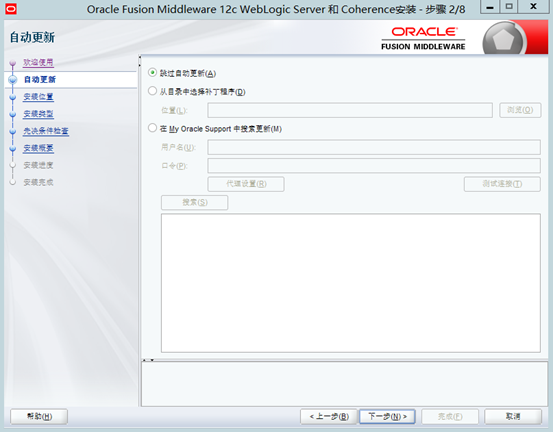Image resolution: width=553 pixels, height=432 pixels.
Task: Click the 安装进度 step label
Action: point(38,165)
